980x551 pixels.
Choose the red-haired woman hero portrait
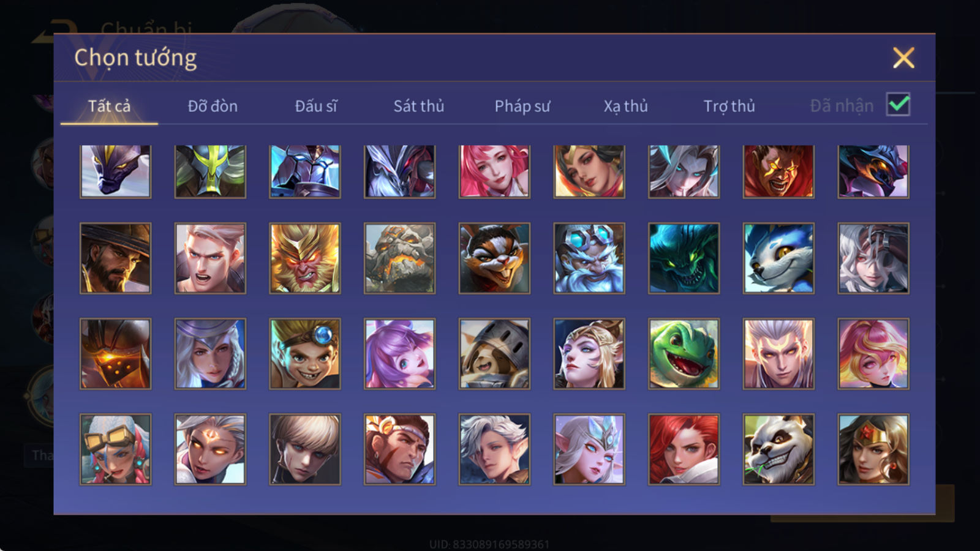pos(684,449)
